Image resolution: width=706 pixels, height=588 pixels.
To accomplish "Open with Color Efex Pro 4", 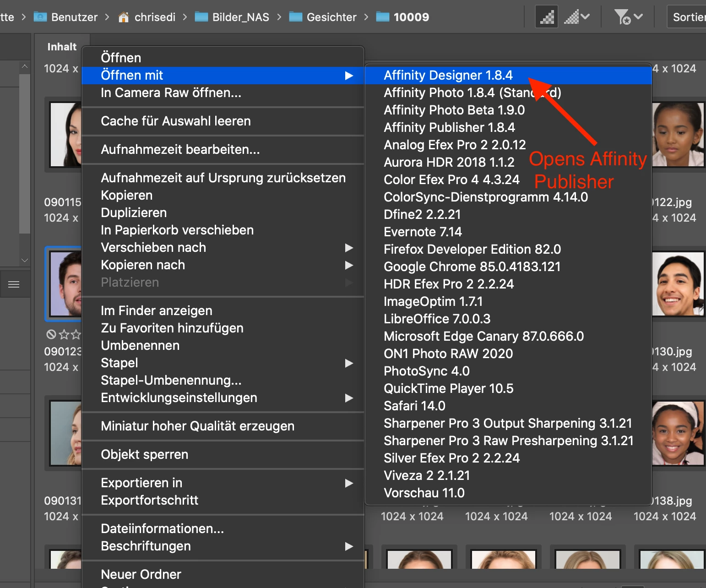I will 508,180.
